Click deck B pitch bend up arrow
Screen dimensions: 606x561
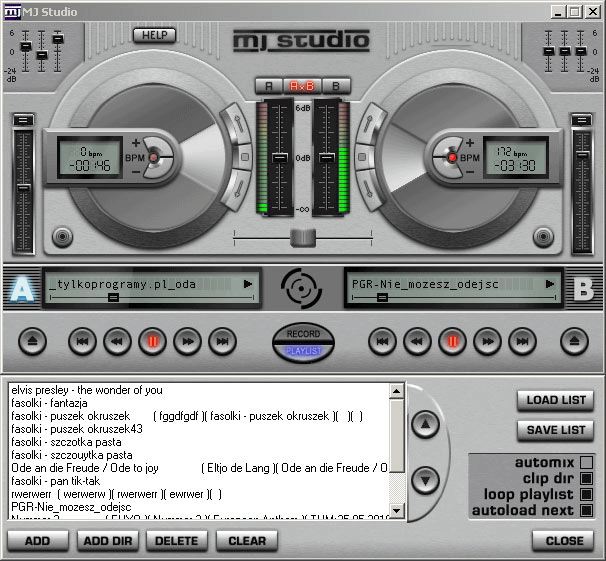click(368, 124)
